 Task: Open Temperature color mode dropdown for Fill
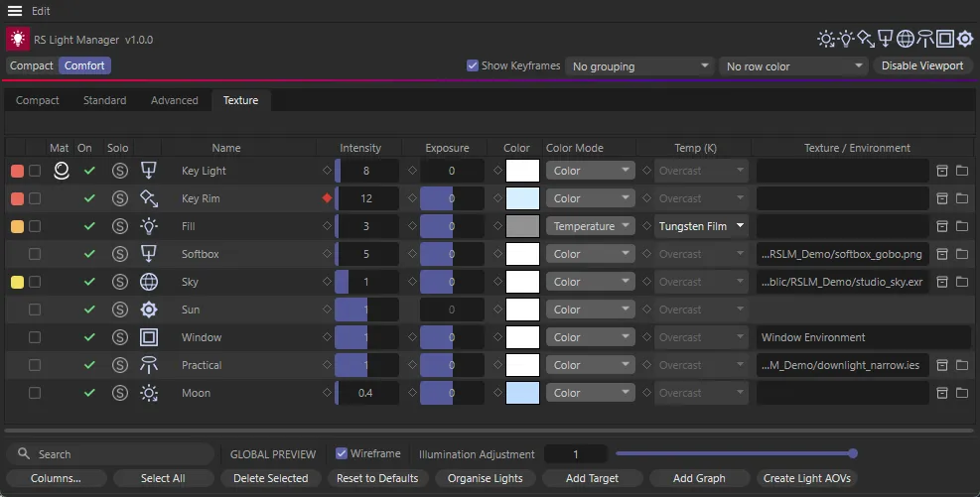pyautogui.click(x=590, y=226)
